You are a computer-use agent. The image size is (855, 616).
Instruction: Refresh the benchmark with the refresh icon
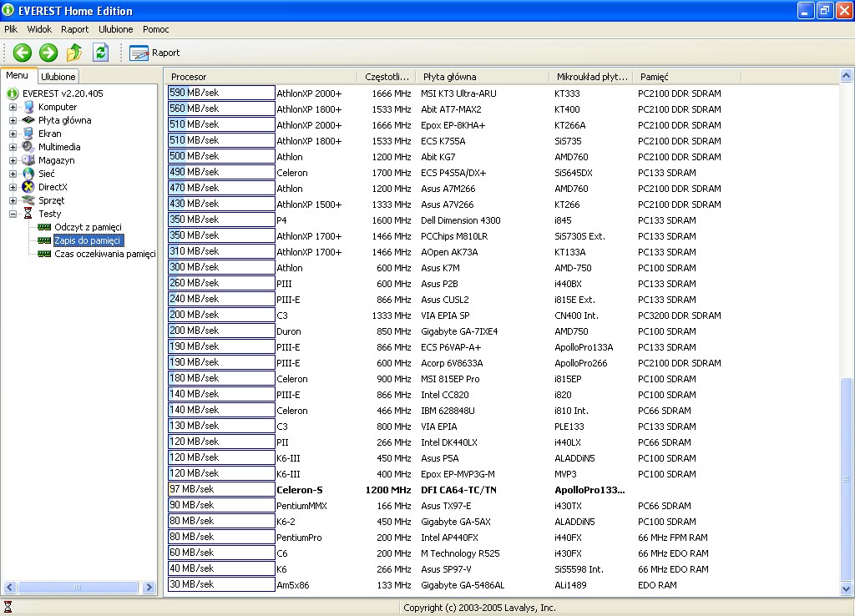101,53
